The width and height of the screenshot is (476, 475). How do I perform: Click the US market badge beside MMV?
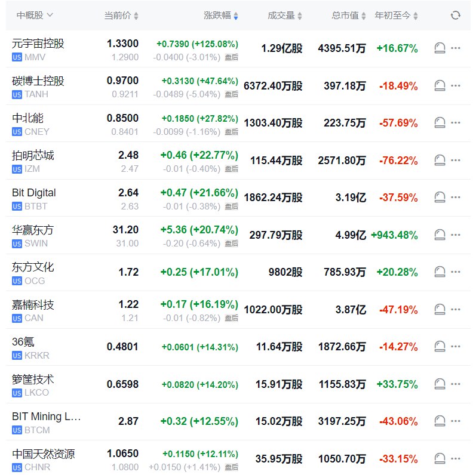[x=17, y=57]
